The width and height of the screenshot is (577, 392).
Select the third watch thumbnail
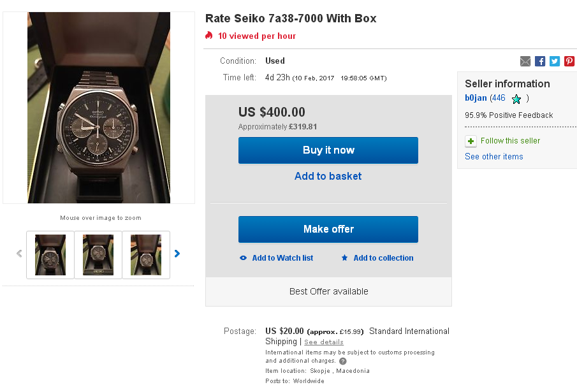coord(146,255)
